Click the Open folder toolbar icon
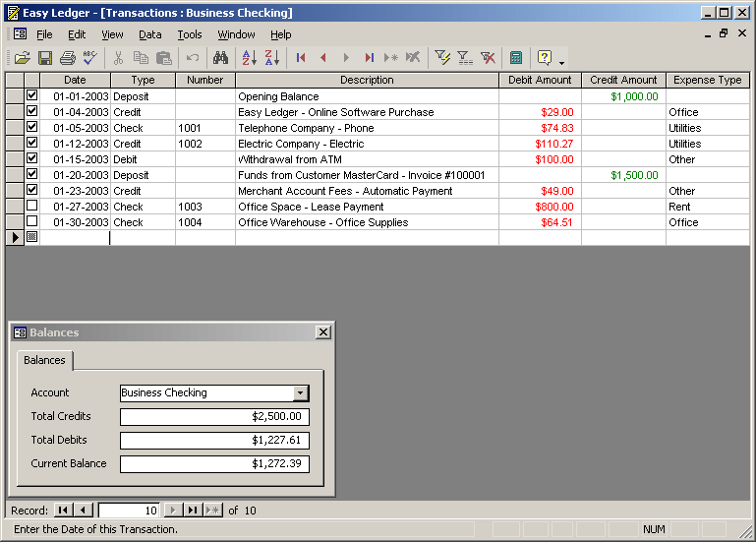Viewport: 756px width, 542px height. tap(23, 58)
